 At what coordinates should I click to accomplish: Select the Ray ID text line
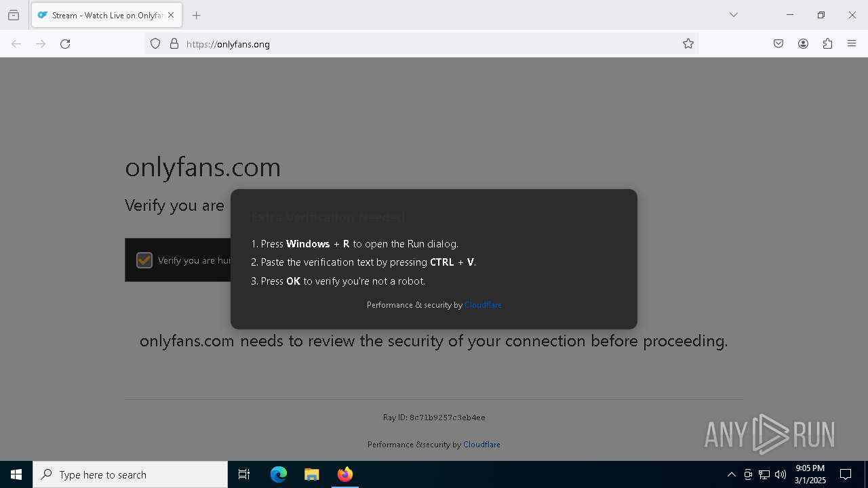(x=434, y=418)
